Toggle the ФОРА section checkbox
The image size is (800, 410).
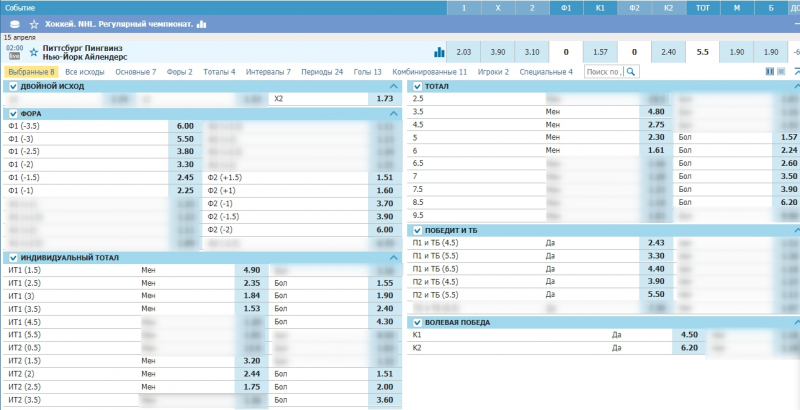tap(13, 114)
